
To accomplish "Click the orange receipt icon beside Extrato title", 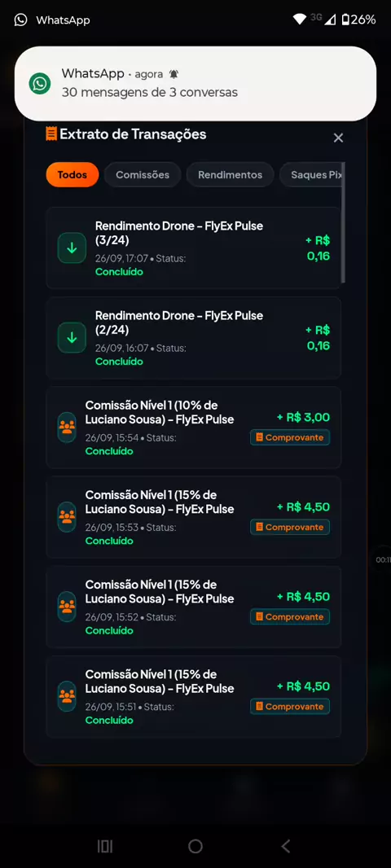I will coord(51,134).
